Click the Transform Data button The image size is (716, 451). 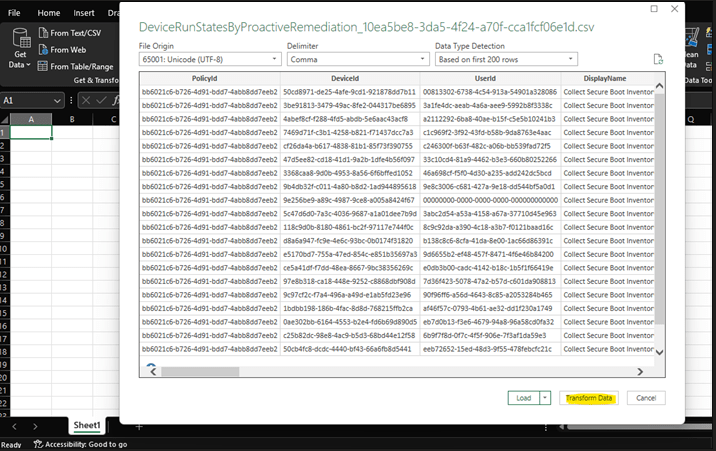click(589, 398)
